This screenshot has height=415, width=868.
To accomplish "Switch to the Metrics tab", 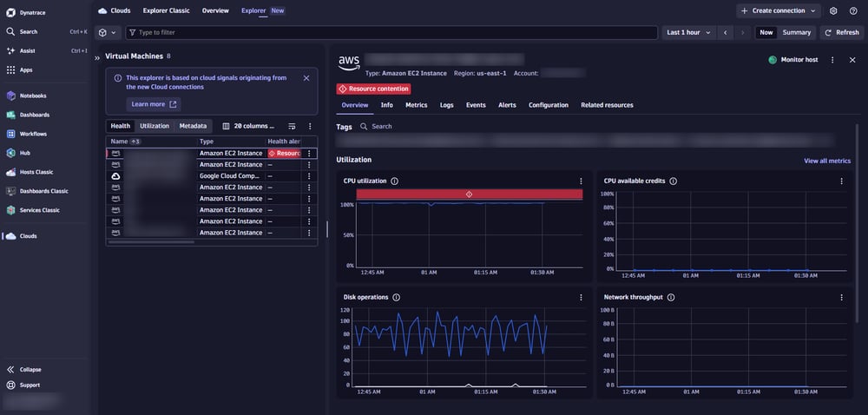I will pyautogui.click(x=417, y=105).
